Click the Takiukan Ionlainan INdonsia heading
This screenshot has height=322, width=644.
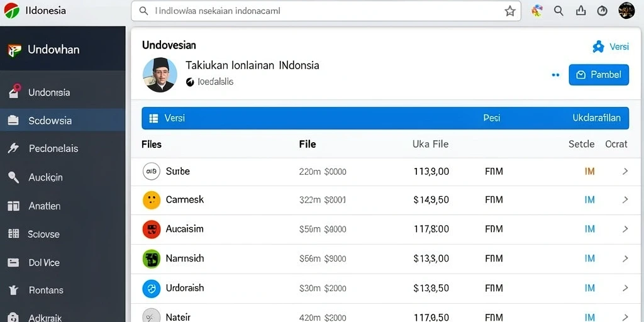pos(252,65)
